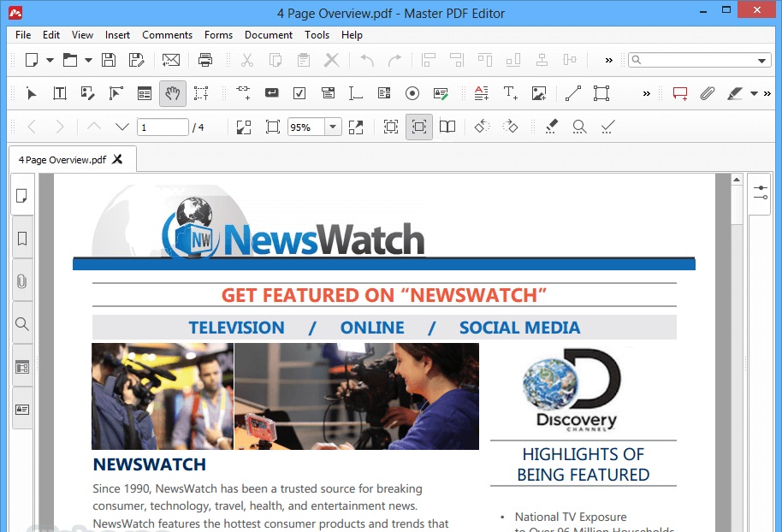Click the Actual Size zoom icon
The image size is (782, 532).
coord(243,127)
